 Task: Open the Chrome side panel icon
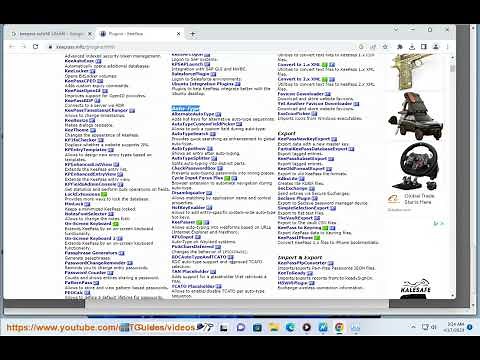click(423, 47)
